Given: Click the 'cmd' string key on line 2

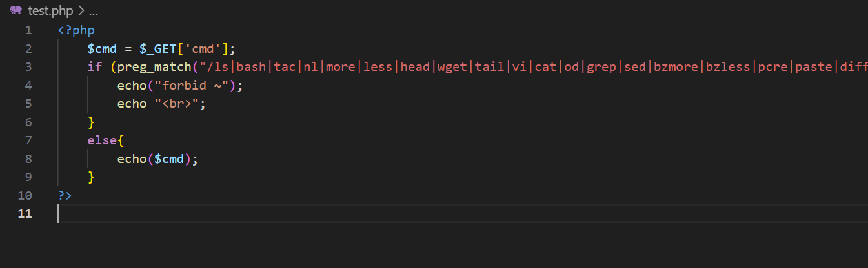Looking at the screenshot, I should [x=204, y=48].
